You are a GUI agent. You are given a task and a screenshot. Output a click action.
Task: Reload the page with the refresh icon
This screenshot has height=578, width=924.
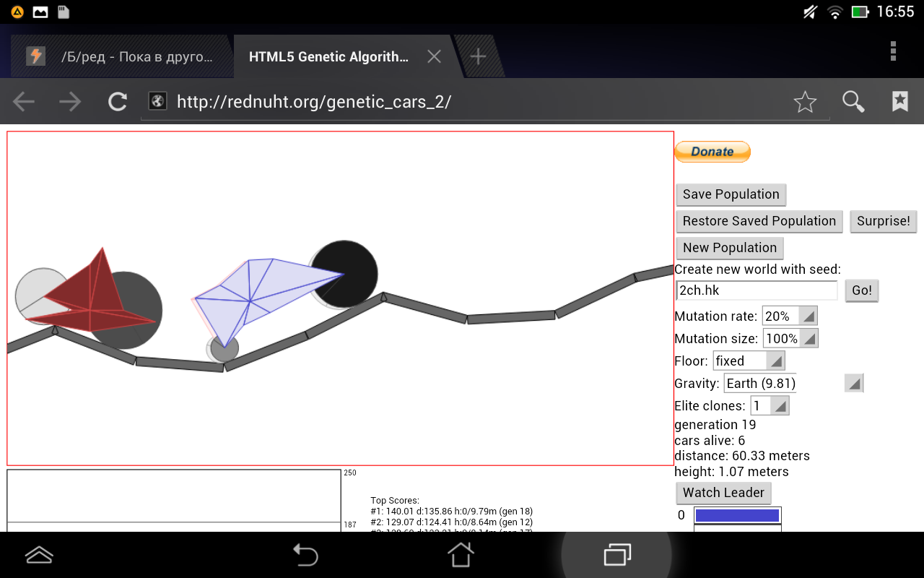(118, 102)
